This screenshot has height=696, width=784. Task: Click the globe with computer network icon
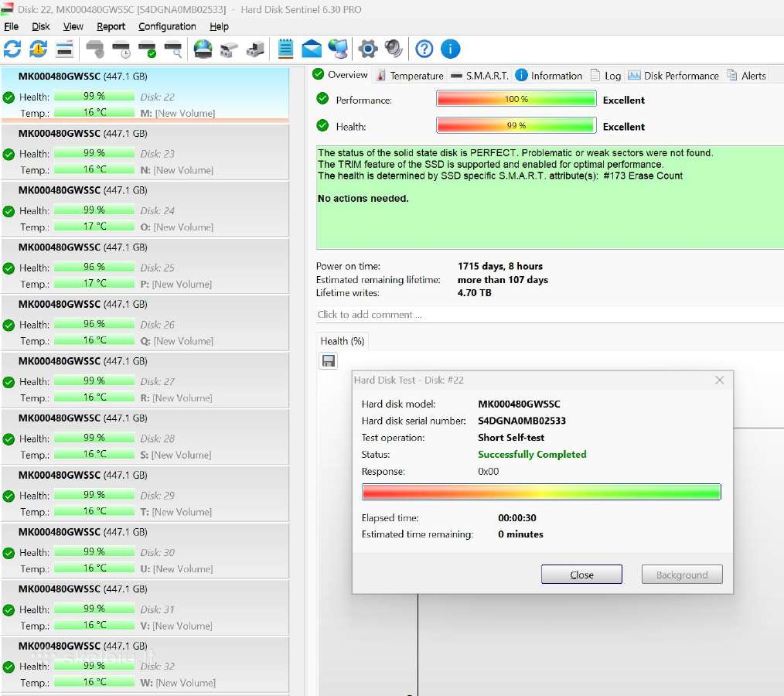(x=338, y=49)
